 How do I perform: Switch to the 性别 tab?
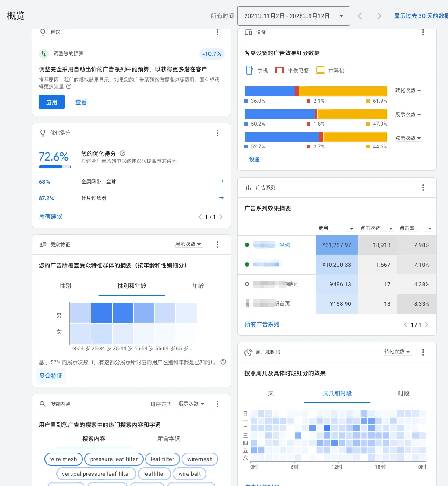coord(65,286)
